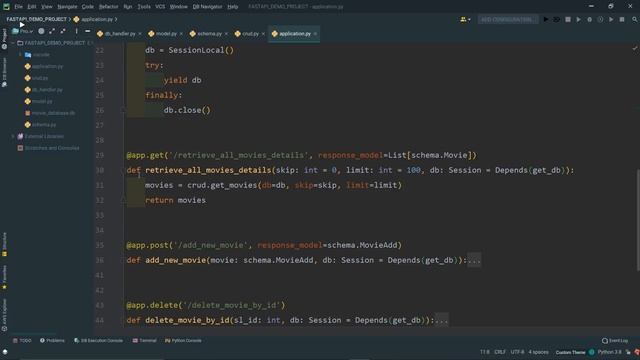The height and width of the screenshot is (360, 640).
Task: Open the Python Console
Action: coord(183,340)
